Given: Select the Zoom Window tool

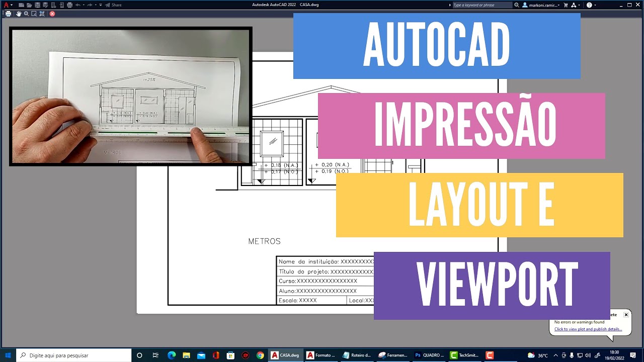Looking at the screenshot, I should pos(34,14).
